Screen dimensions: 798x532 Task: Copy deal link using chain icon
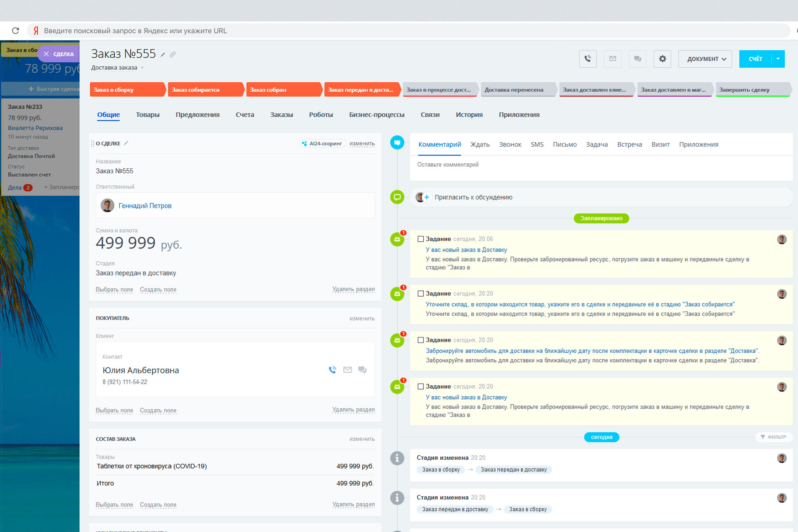click(x=172, y=55)
